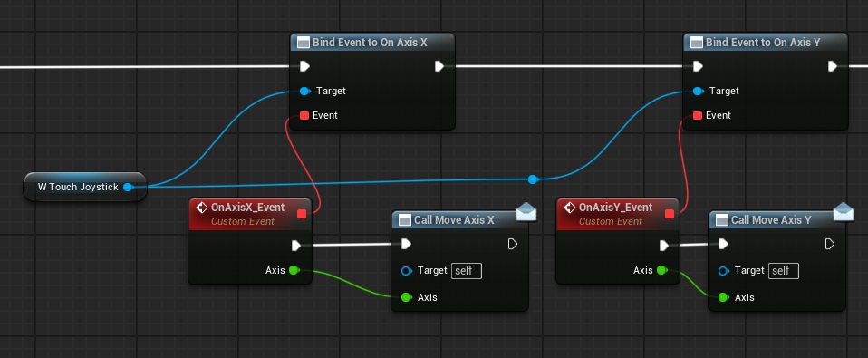Click the Call Move Axis X function icon
The width and height of the screenshot is (868, 358).
(x=405, y=220)
